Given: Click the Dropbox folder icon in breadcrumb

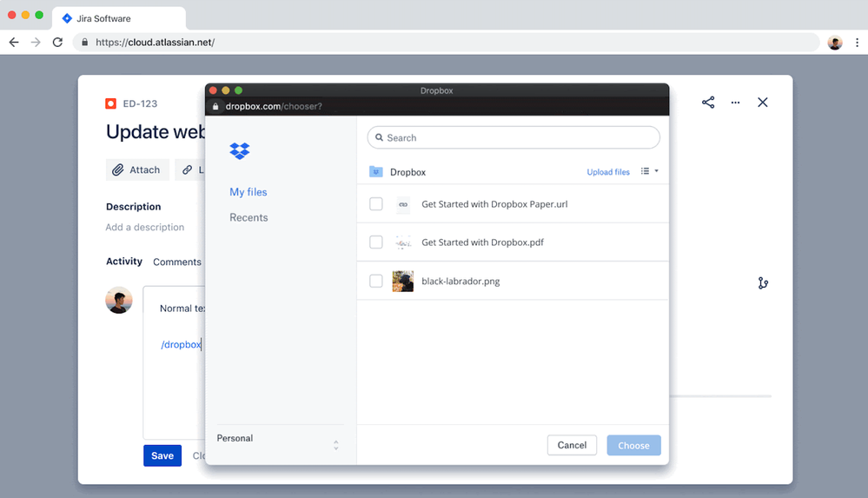Looking at the screenshot, I should [x=376, y=172].
